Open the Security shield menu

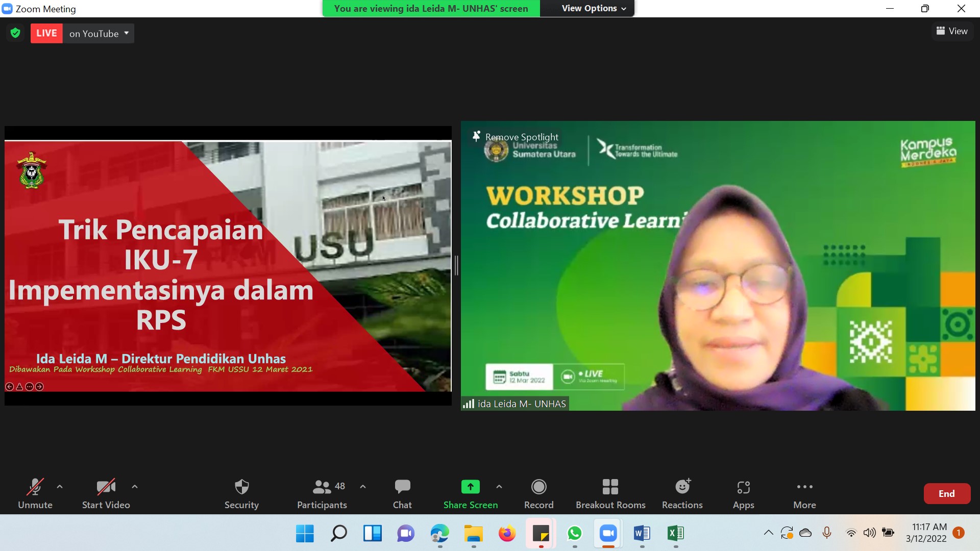tap(241, 493)
